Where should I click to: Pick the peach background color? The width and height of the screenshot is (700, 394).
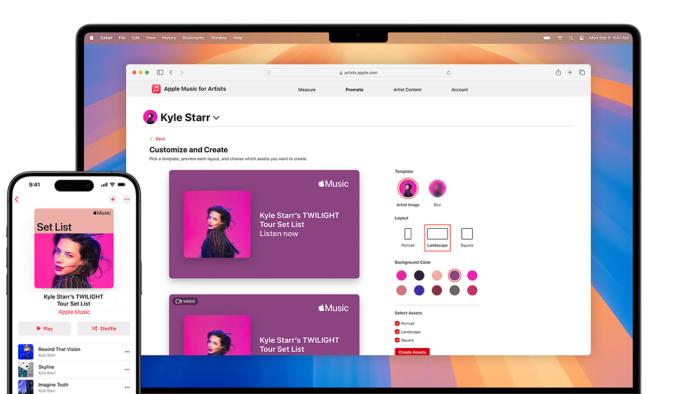pyautogui.click(x=437, y=275)
